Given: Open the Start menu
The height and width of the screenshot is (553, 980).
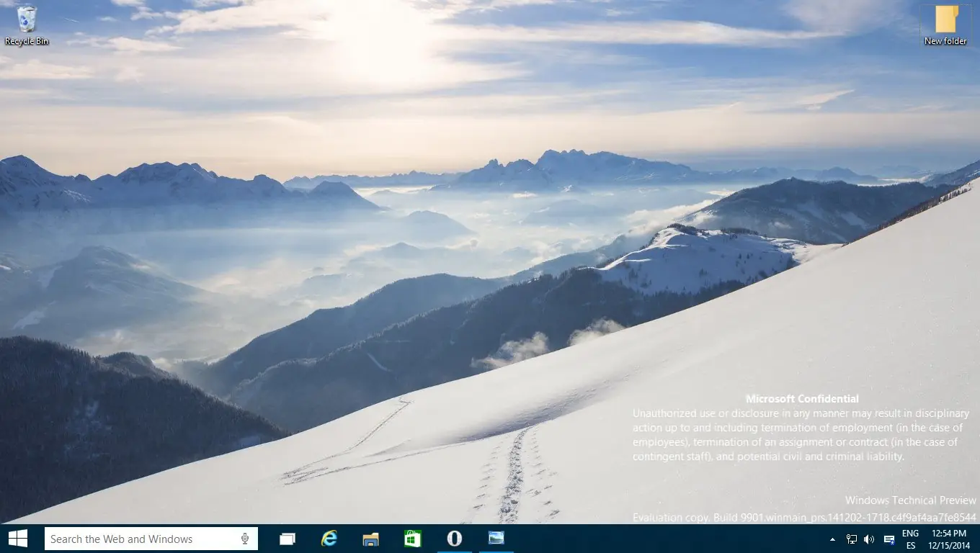Looking at the screenshot, I should 16,538.
